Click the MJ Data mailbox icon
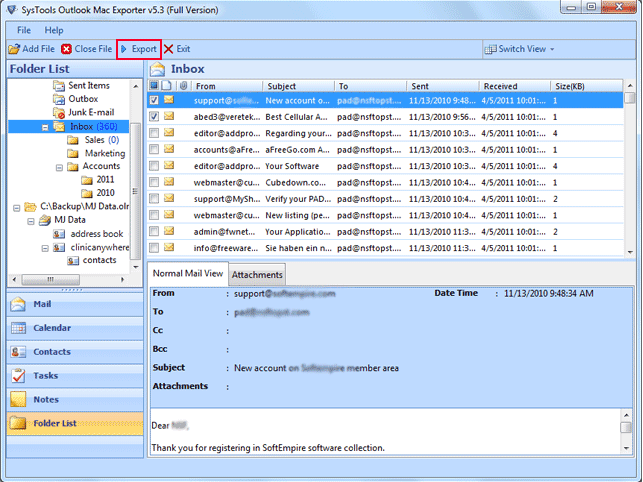Image resolution: width=643 pixels, height=482 pixels. (x=45, y=220)
